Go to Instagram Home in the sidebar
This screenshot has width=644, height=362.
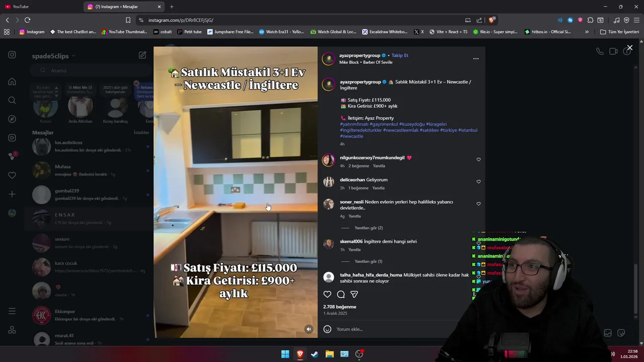[x=12, y=81]
